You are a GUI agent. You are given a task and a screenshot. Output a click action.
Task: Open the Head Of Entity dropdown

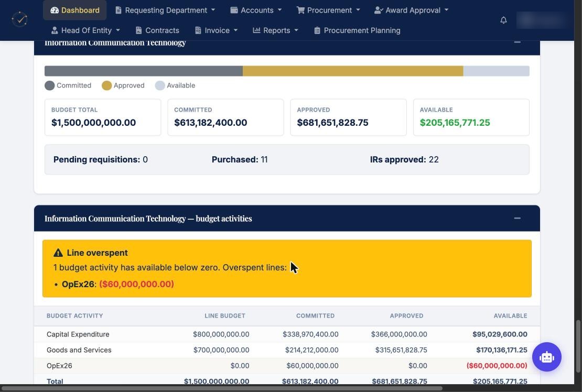tap(85, 30)
